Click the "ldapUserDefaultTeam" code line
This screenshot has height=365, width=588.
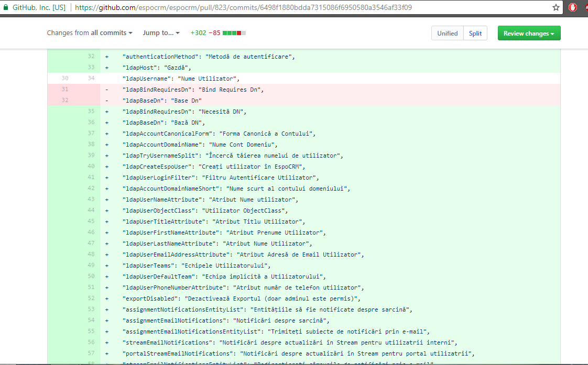click(224, 276)
